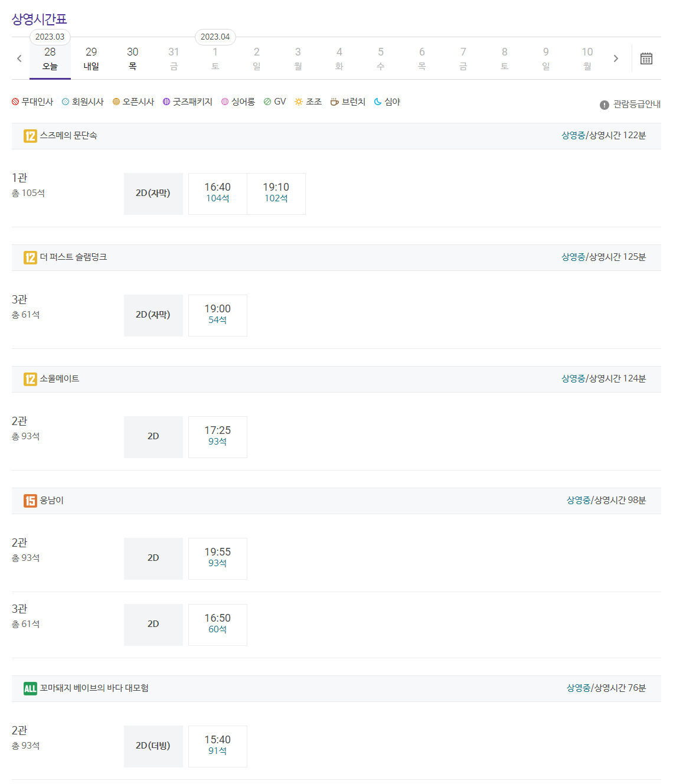Open 꼬마돼지 베이브의 바다 대모험 title
The width and height of the screenshot is (673, 784).
94,688
